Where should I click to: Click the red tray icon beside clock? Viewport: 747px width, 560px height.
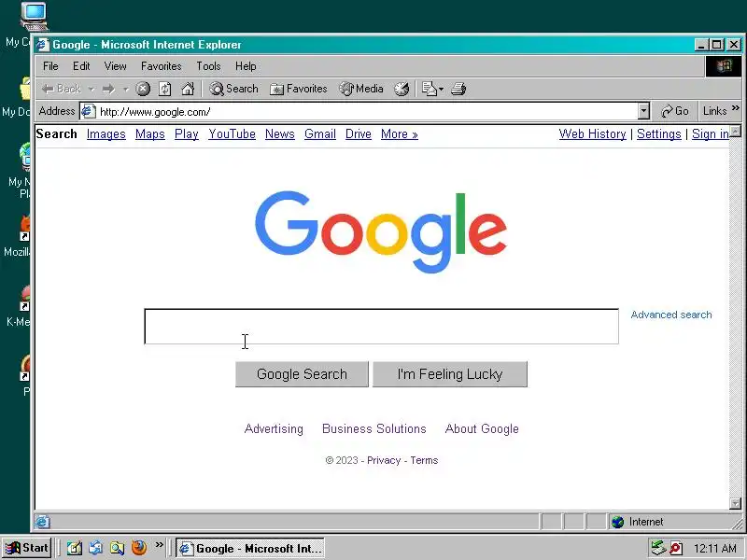(x=676, y=548)
